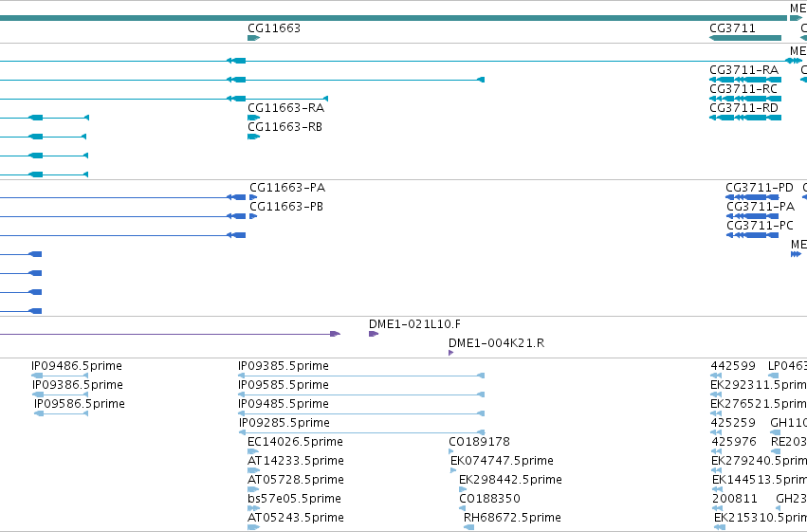The height and width of the screenshot is (532, 807).
Task: Click the CG3711-PD protein label
Action: [x=760, y=188]
